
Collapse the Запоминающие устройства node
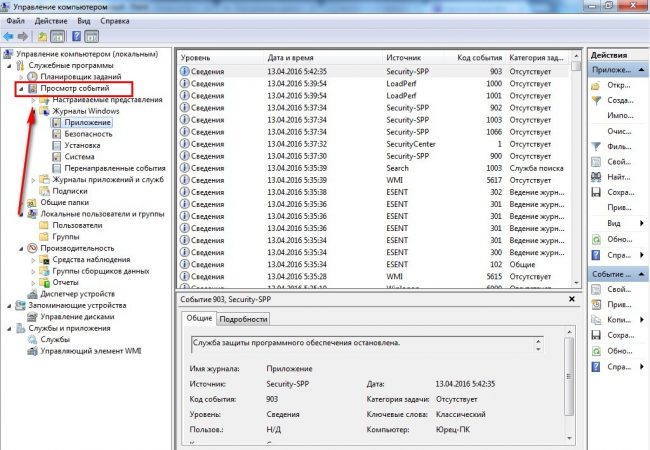click(9, 306)
